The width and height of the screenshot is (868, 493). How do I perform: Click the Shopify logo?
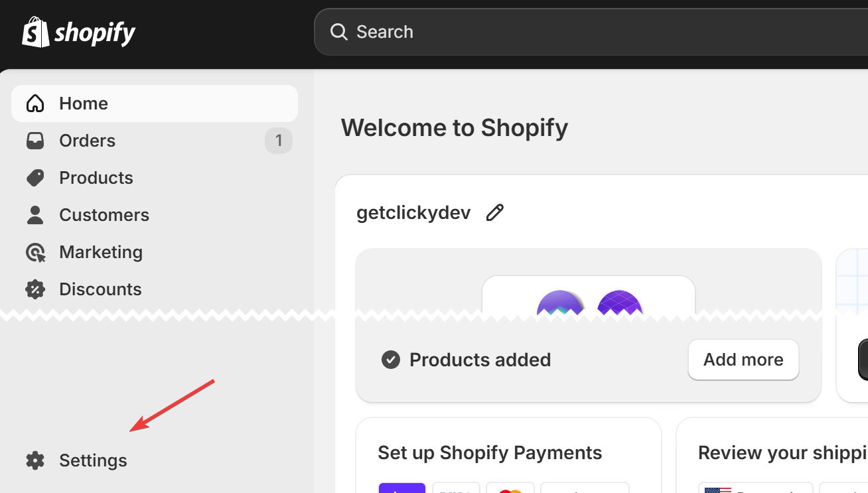(78, 32)
